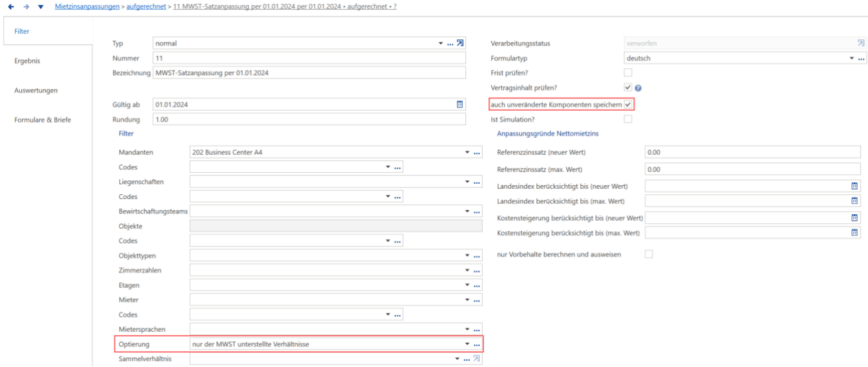Click ellipsis button in Mieter field

(x=476, y=300)
